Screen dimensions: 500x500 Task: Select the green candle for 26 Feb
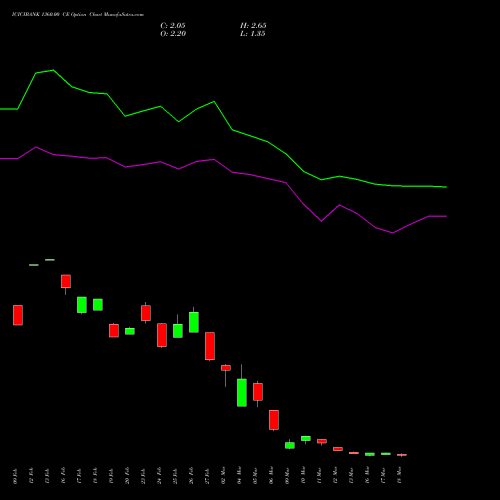click(194, 322)
